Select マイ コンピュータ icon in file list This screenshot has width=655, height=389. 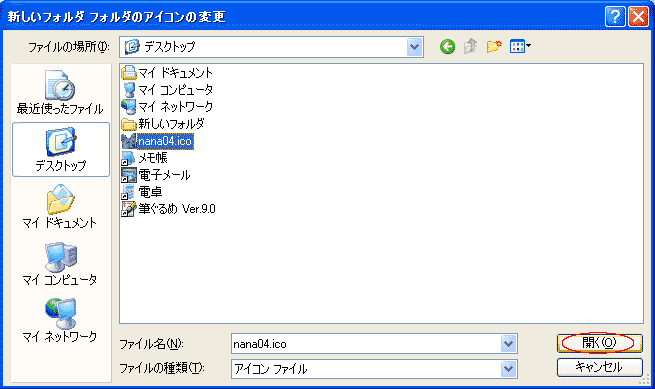pos(129,90)
